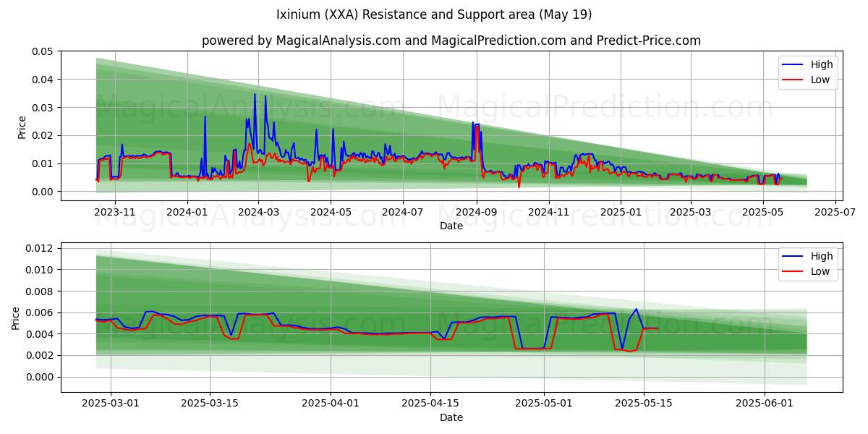Click the 'Low' legend label in the bottom chart
Screen dimensions: 868x434
(820, 272)
